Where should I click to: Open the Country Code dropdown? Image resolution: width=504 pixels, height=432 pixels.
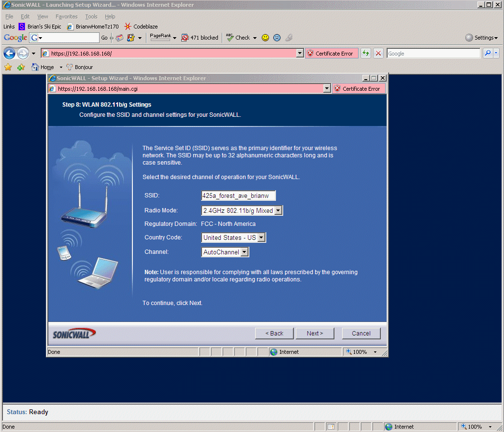[x=261, y=237]
